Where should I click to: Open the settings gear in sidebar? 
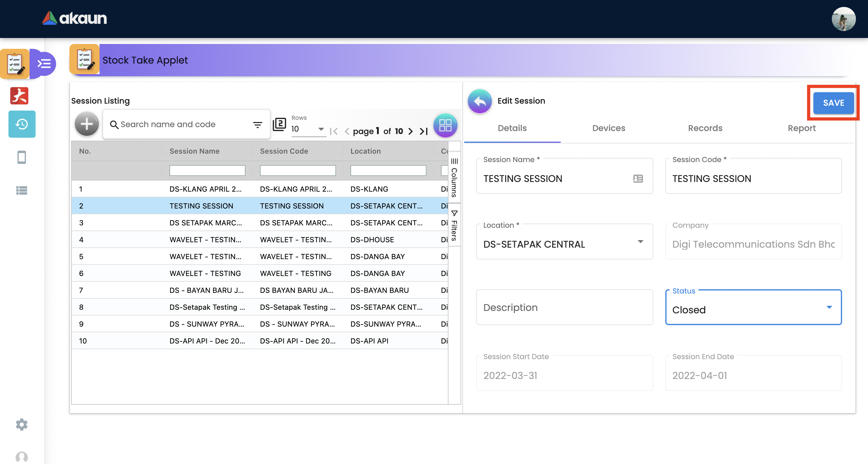[22, 424]
